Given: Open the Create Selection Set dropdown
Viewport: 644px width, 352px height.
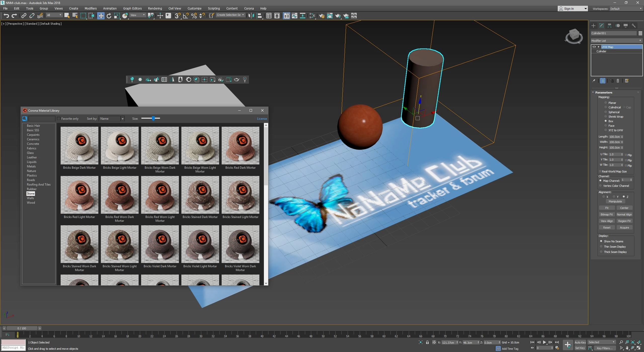Looking at the screenshot, I should (x=230, y=15).
